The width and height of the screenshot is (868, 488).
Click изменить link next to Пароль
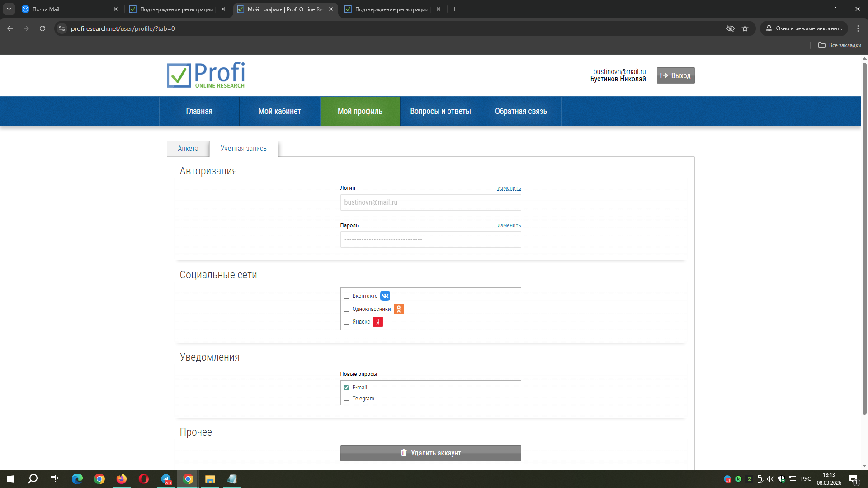point(509,225)
